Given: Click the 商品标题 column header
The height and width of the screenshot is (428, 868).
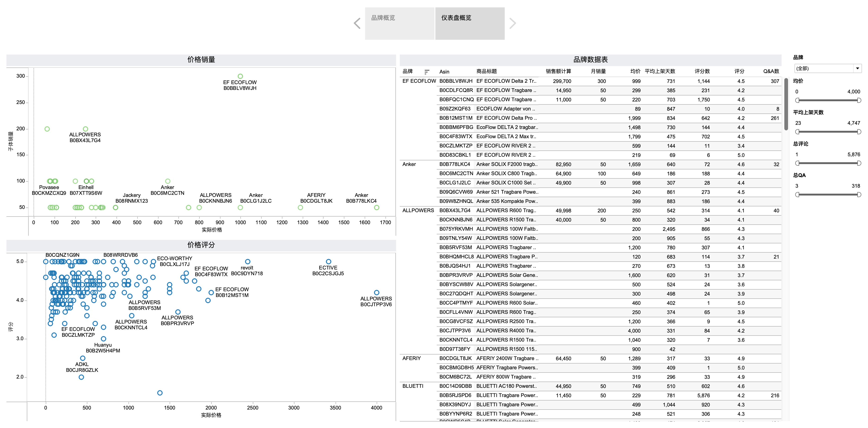Looking at the screenshot, I should (486, 71).
